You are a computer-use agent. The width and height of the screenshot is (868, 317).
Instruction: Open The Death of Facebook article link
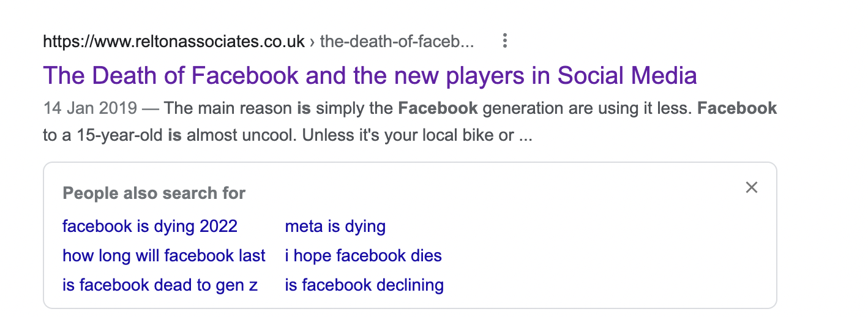coord(370,76)
